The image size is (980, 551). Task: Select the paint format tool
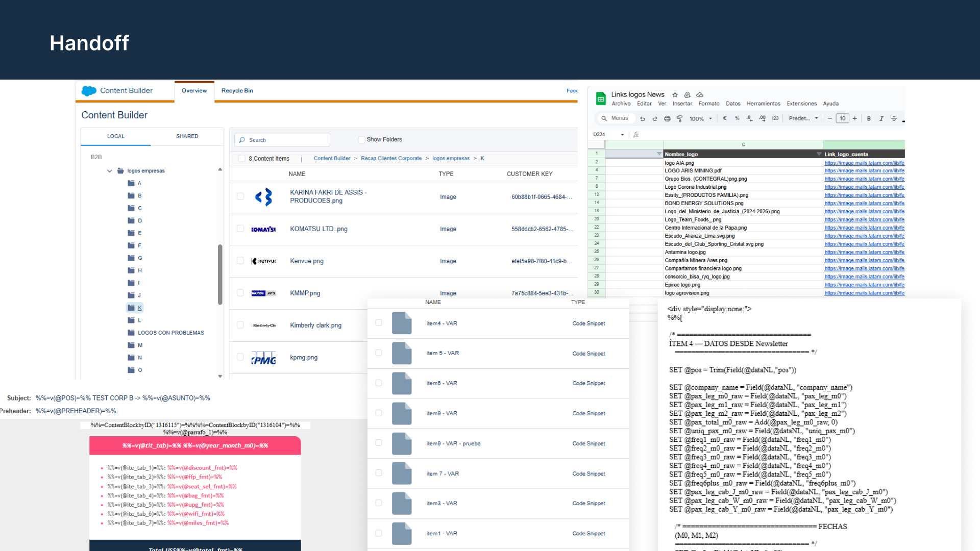click(679, 118)
